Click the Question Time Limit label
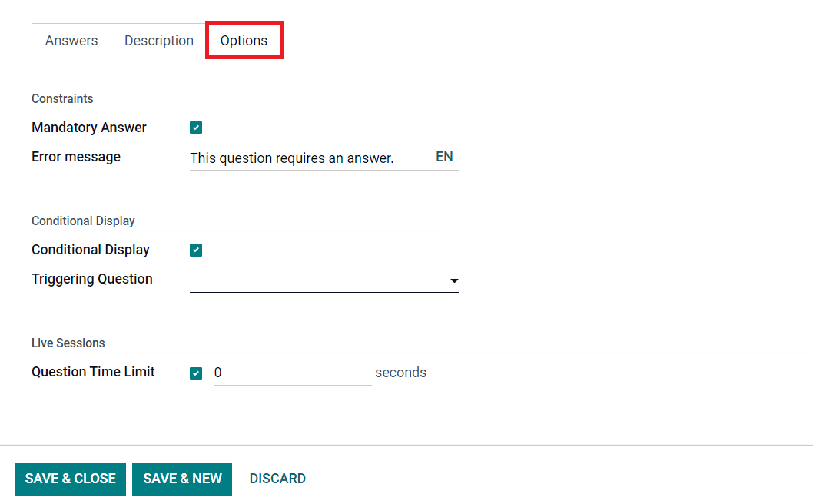 click(93, 372)
